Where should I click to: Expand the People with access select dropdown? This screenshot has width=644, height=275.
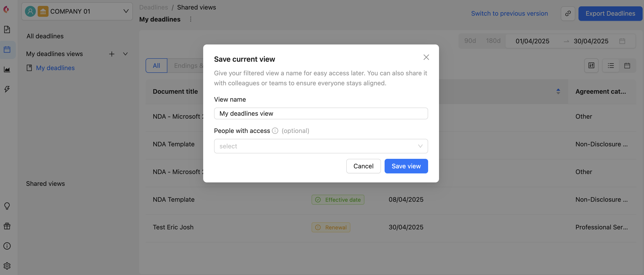321,146
